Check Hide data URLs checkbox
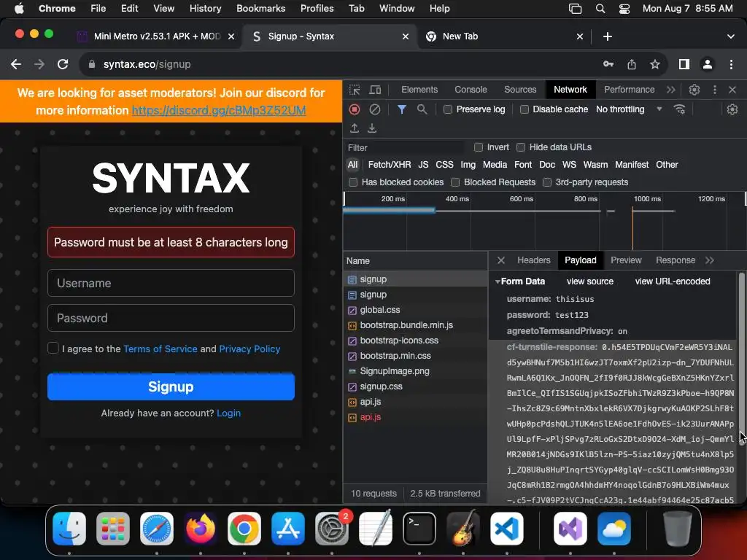This screenshot has width=747, height=560. pyautogui.click(x=521, y=147)
